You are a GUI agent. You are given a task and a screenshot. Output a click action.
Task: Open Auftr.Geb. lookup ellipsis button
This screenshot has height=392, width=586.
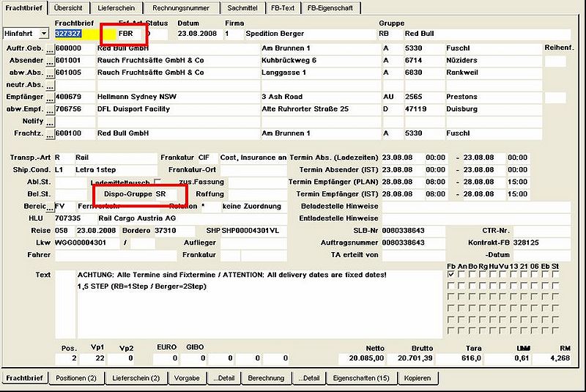50,48
